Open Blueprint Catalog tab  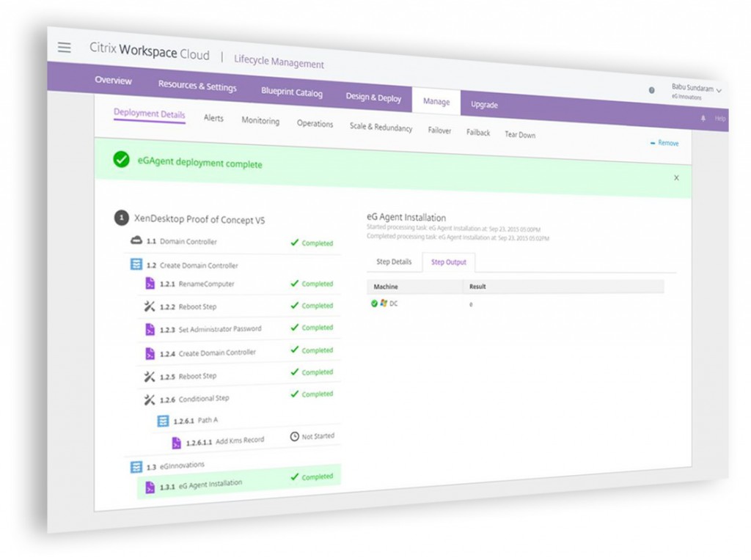[292, 92]
